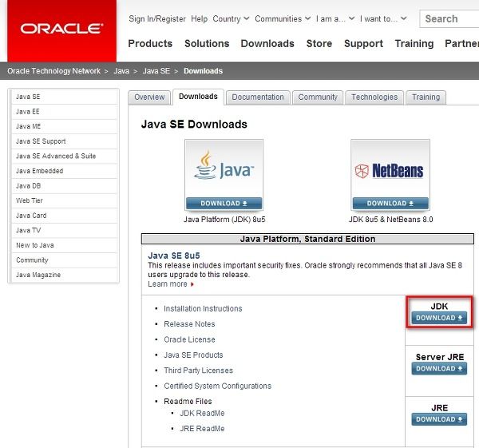Viewport: 479px width, 448px height.
Task: Open the Store menu
Action: click(319, 43)
